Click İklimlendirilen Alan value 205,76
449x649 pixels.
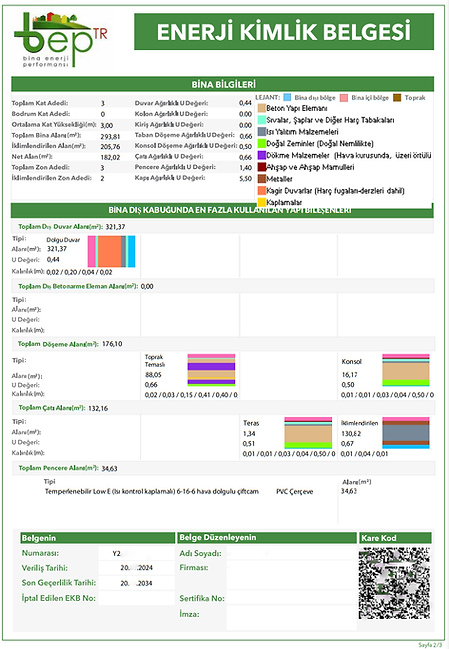110,147
